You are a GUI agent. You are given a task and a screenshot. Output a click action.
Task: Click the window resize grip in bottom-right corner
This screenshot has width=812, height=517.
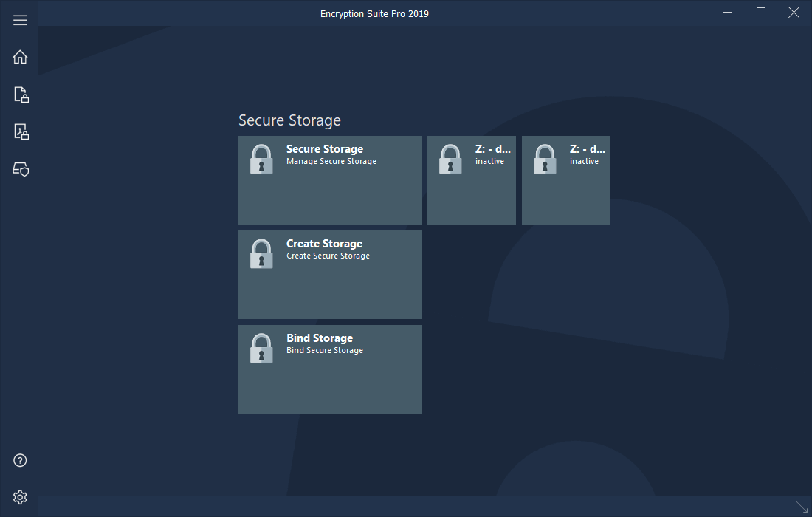coord(801,507)
